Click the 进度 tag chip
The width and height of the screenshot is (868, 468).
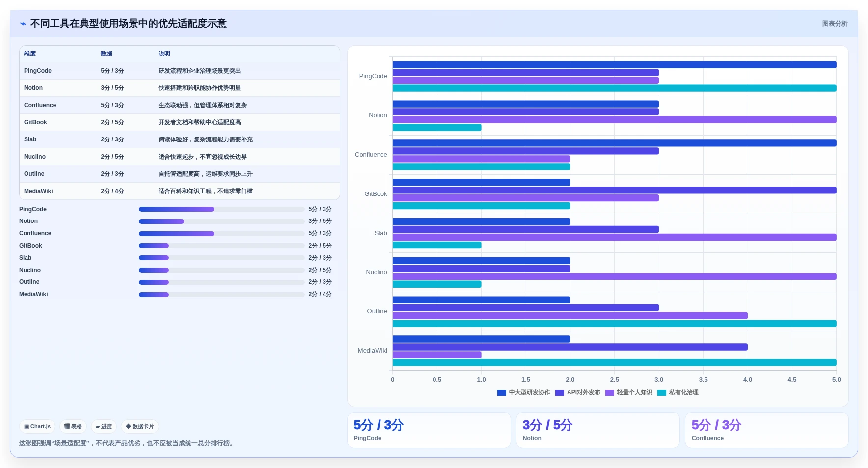(104, 427)
